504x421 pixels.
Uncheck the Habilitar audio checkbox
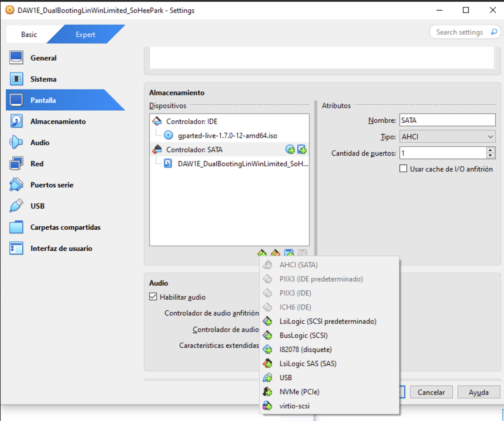[153, 297]
